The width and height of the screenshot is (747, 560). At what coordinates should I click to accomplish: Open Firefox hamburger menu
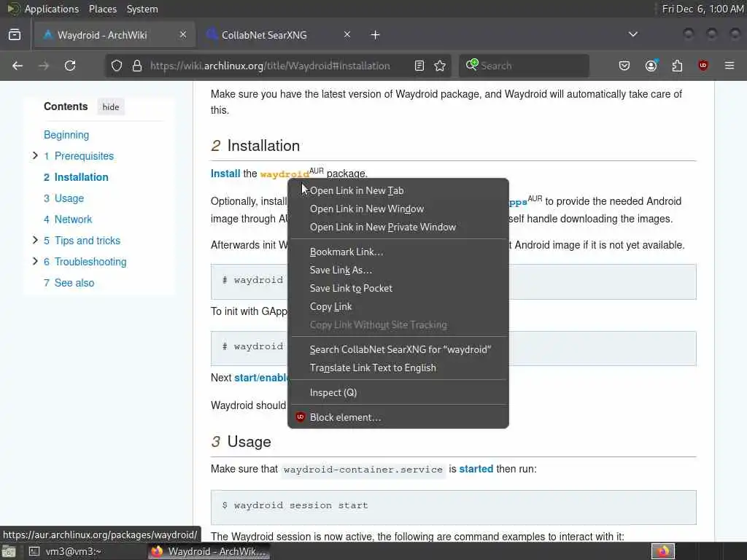click(x=729, y=66)
